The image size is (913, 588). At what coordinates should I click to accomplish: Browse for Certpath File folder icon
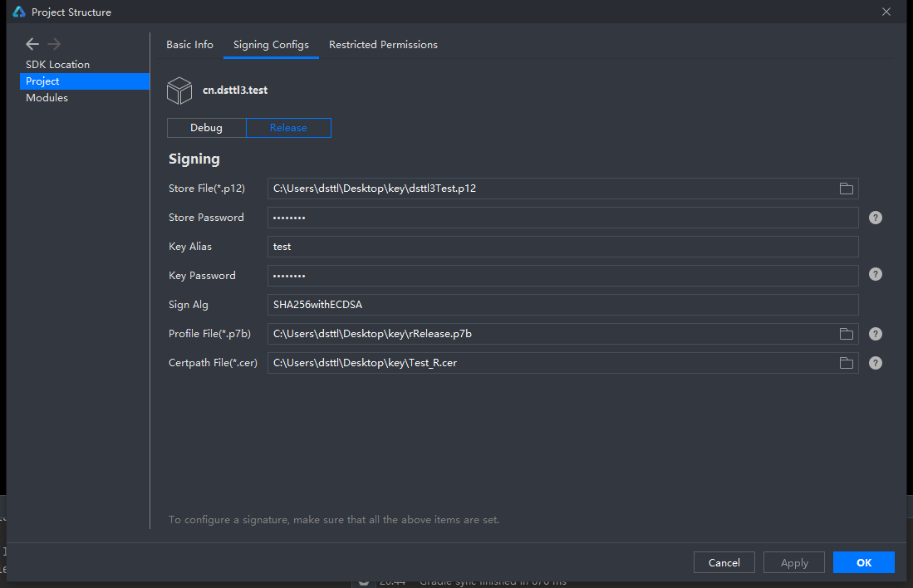coord(846,363)
